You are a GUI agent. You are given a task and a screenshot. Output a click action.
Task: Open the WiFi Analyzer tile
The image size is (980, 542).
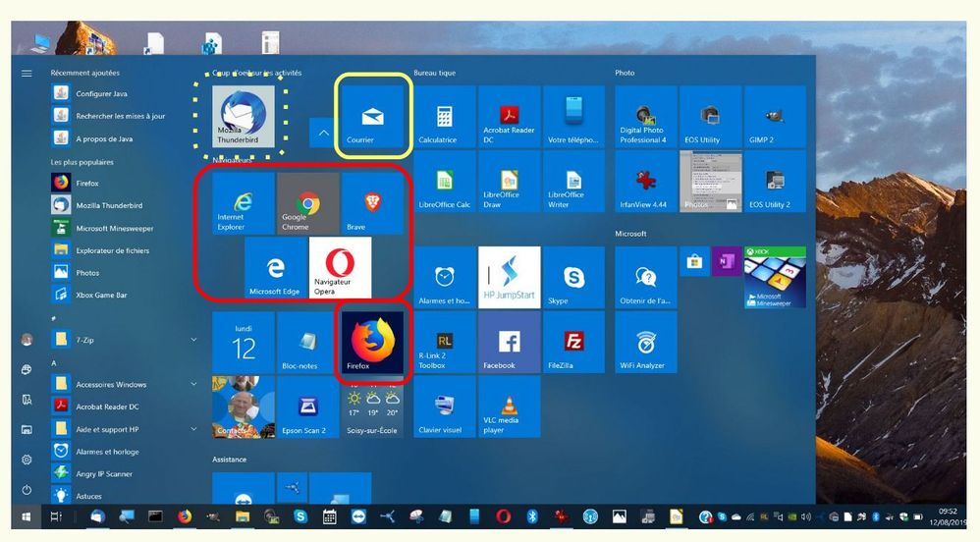tap(645, 342)
